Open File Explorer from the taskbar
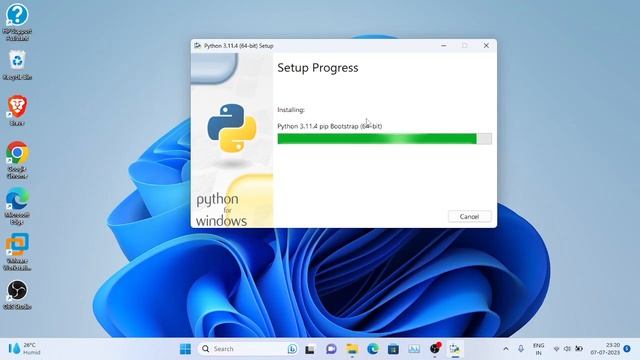Viewport: 640px width, 360px height. click(352, 349)
